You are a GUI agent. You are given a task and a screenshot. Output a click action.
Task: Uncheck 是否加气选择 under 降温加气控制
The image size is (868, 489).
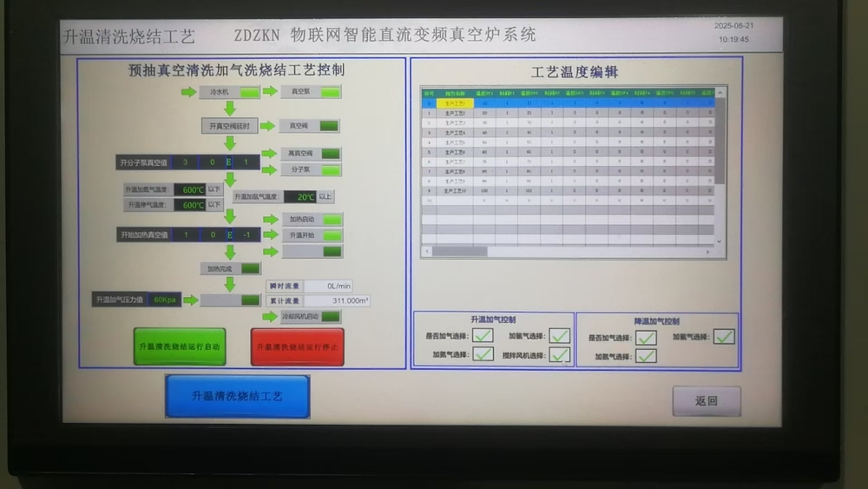[645, 338]
